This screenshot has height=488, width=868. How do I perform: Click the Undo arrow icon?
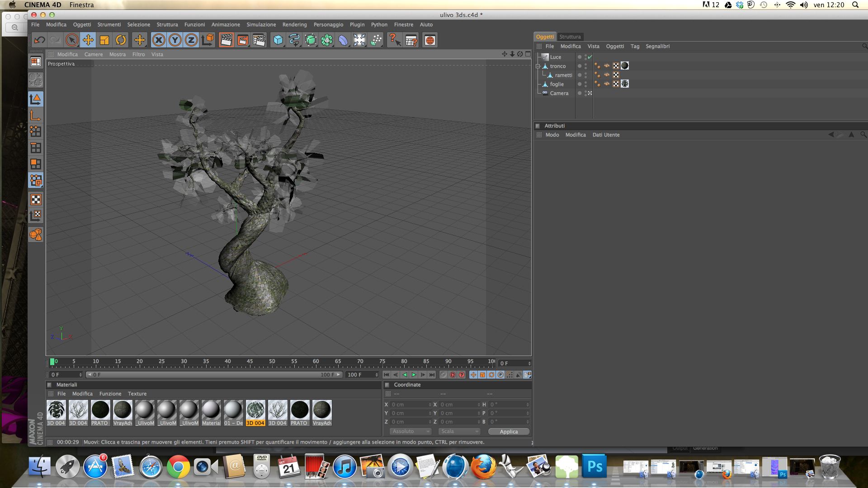39,40
